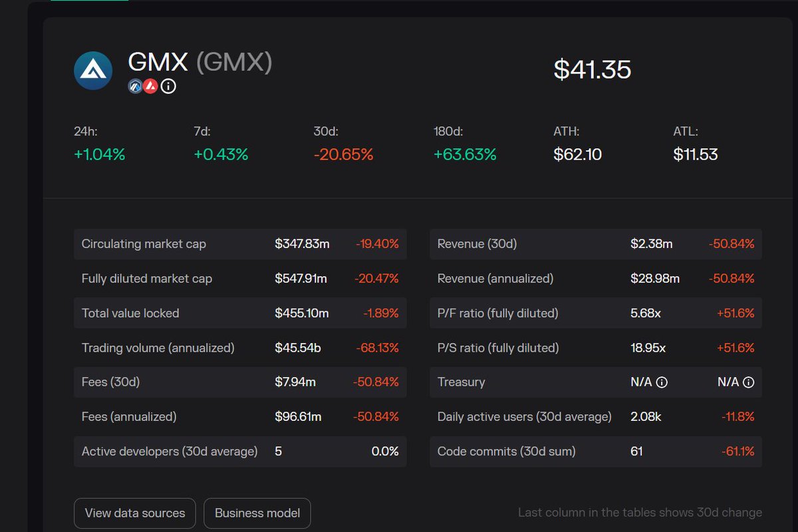Click the -61.1% code commits change

coord(738,452)
